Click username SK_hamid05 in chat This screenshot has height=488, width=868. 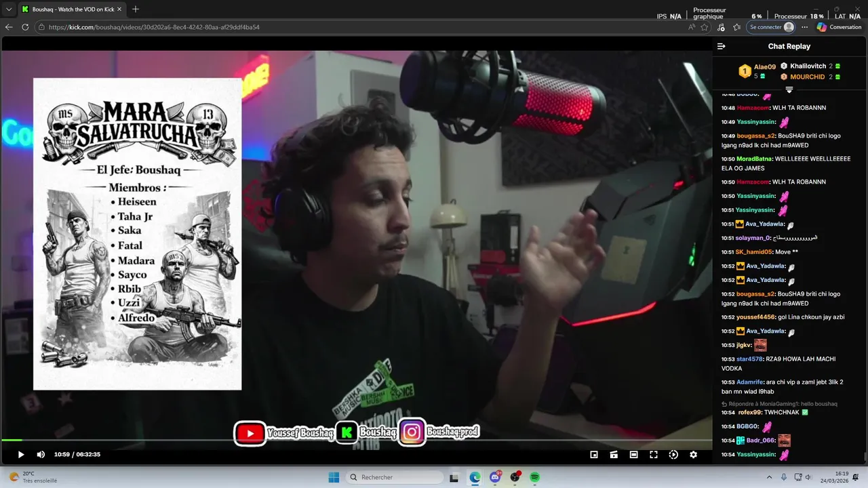pos(753,252)
